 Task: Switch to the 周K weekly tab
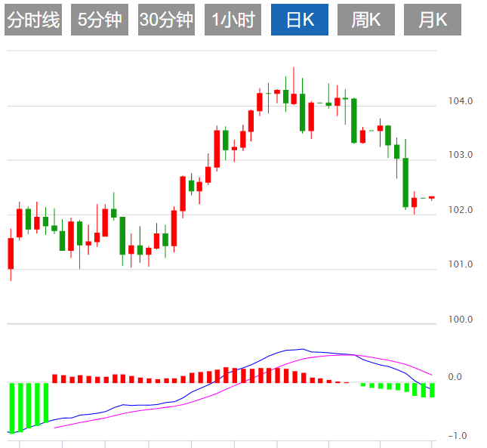pyautogui.click(x=366, y=20)
